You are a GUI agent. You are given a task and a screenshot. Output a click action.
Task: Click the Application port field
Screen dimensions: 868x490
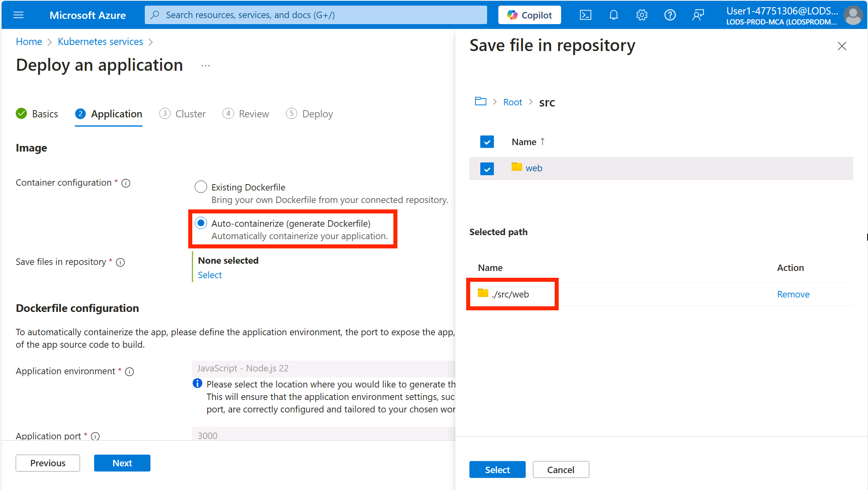324,434
